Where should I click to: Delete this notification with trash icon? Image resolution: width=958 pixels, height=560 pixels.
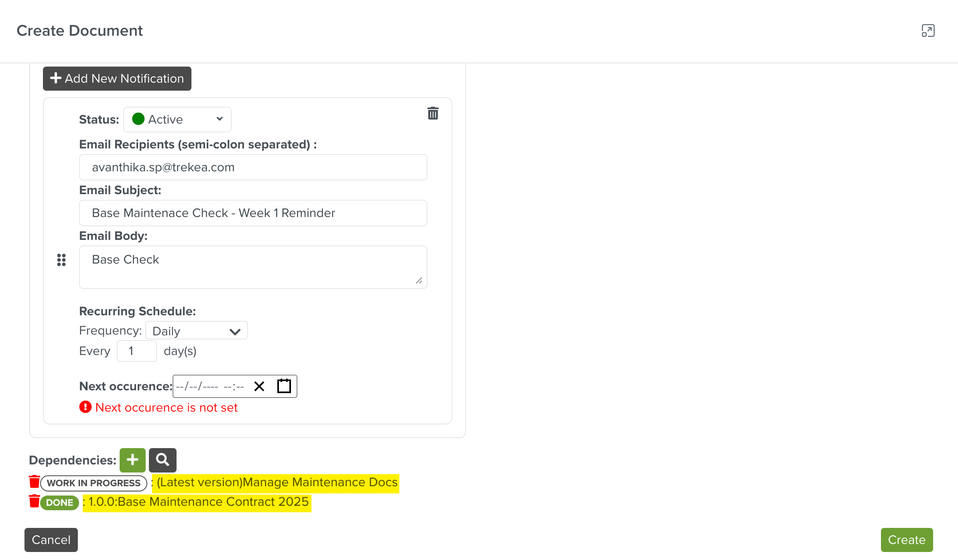point(433,113)
